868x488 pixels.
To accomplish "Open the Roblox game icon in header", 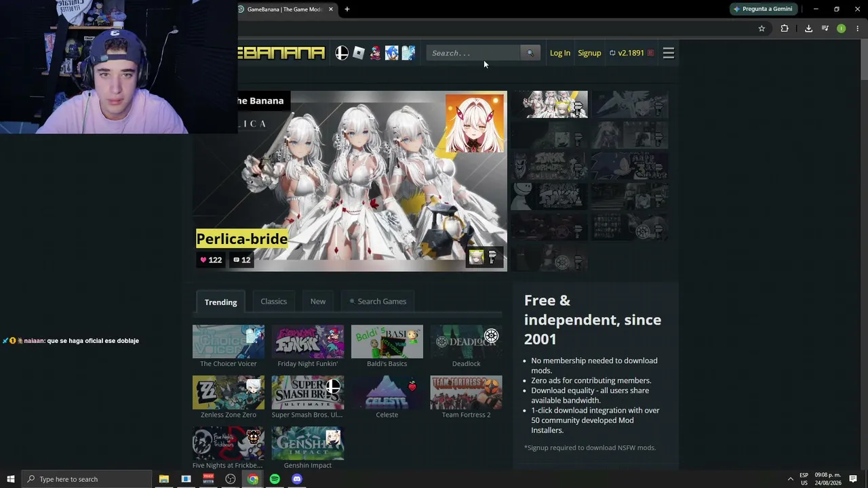I will click(359, 53).
